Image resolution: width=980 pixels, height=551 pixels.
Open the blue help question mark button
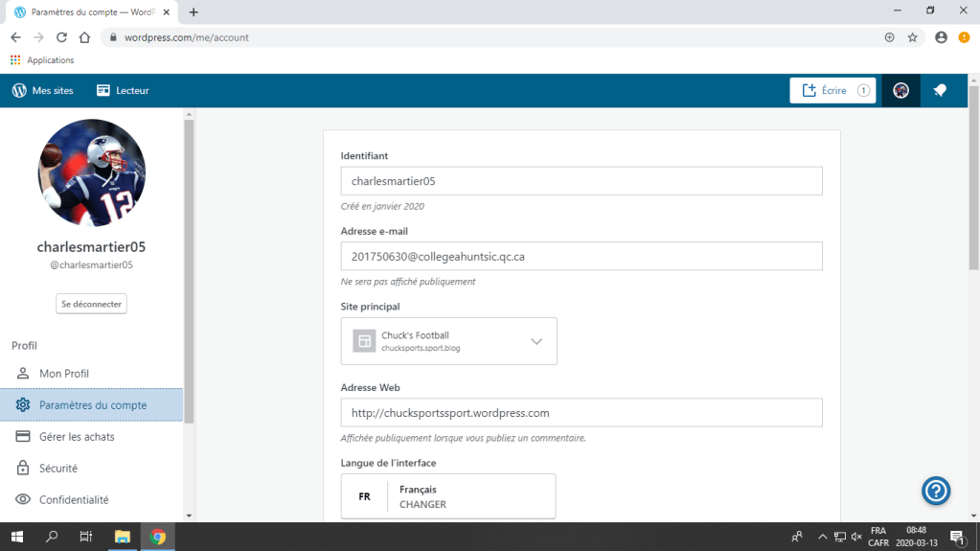coord(935,491)
